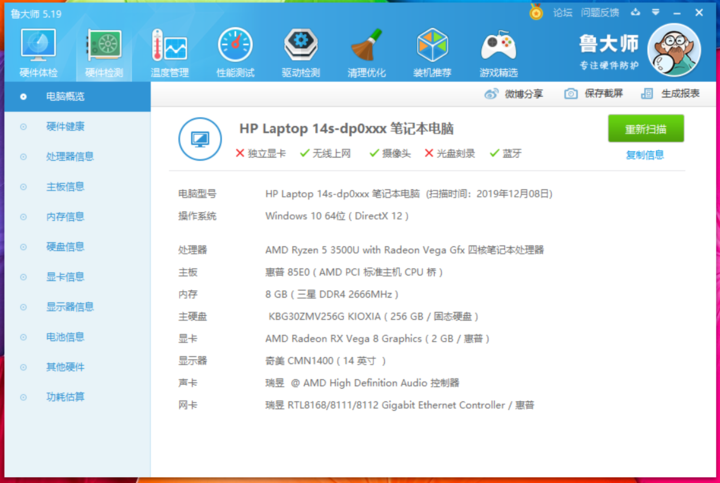This screenshot has width=720, height=483.
Task: Click the 惠普 85E0 motherboard value
Action: (354, 272)
